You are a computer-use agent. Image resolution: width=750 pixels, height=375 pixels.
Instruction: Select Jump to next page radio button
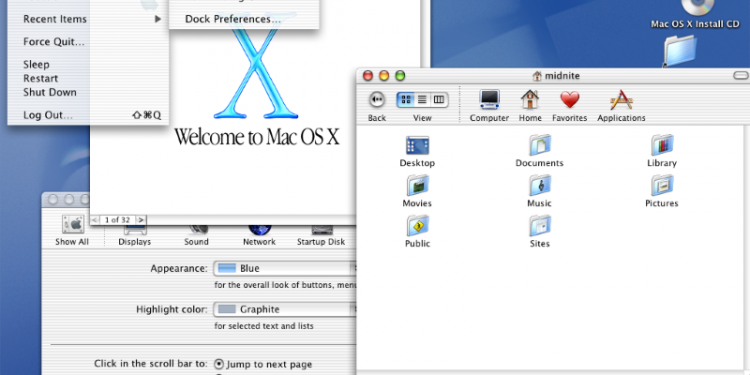coord(219,364)
